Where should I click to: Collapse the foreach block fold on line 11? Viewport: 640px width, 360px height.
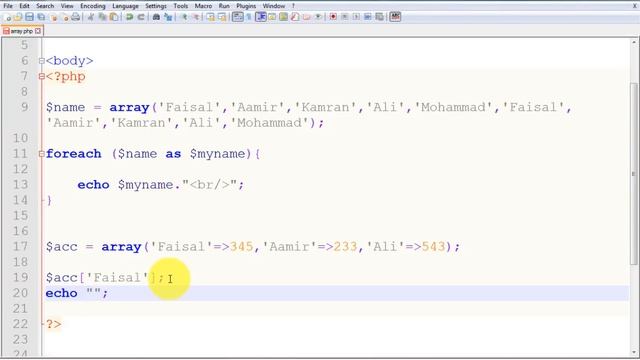click(x=41, y=154)
